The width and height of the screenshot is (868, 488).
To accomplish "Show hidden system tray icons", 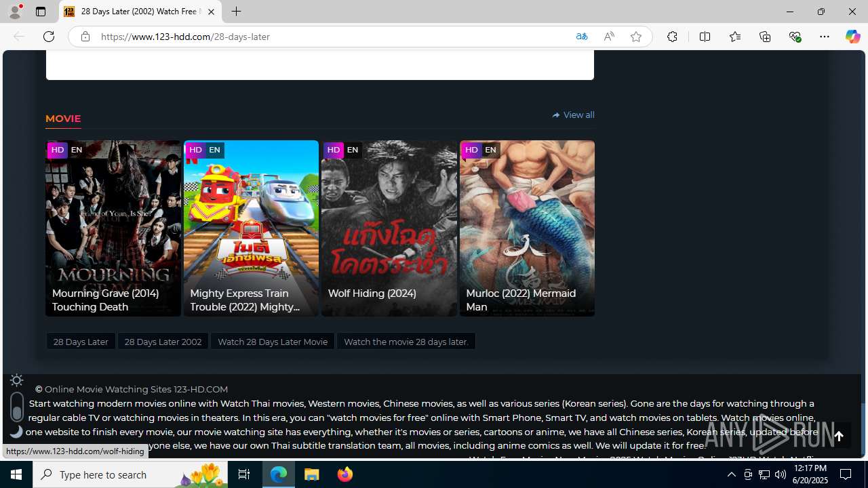I will point(731,474).
